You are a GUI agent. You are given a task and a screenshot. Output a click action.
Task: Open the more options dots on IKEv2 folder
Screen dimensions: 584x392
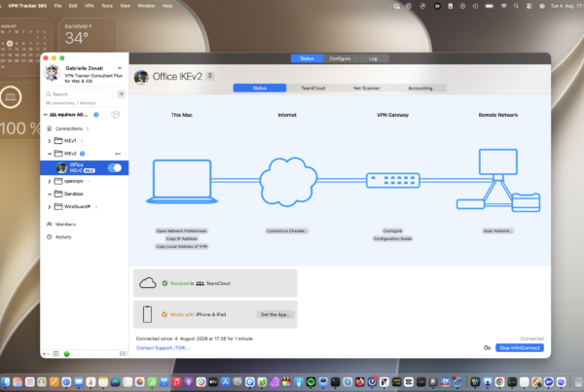pos(118,154)
